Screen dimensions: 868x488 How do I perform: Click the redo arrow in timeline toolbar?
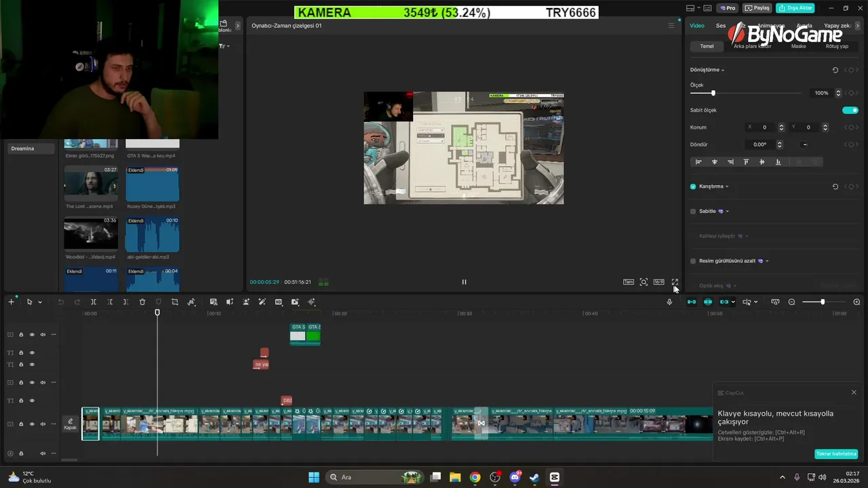point(76,302)
